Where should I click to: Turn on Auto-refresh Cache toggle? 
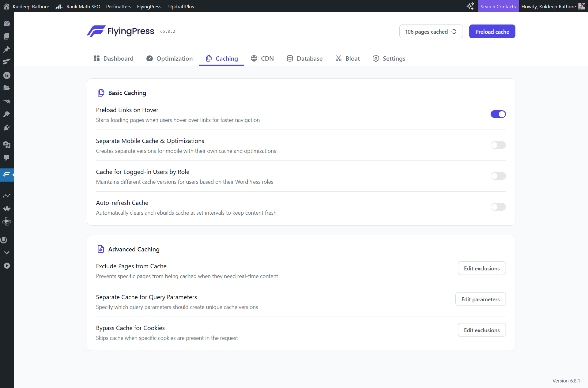pos(498,207)
